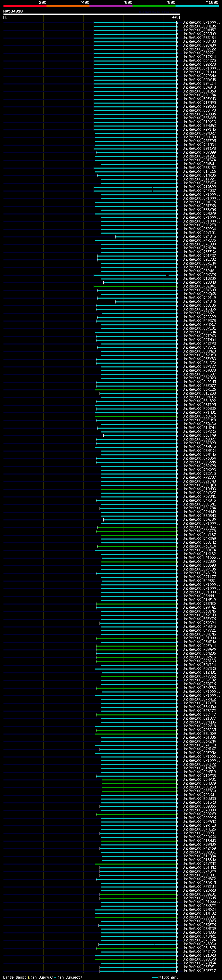Viewport: 222px width, 980px height.
Task: Select label UniRef100_C6GFP3
Action: click(x=199, y=110)
